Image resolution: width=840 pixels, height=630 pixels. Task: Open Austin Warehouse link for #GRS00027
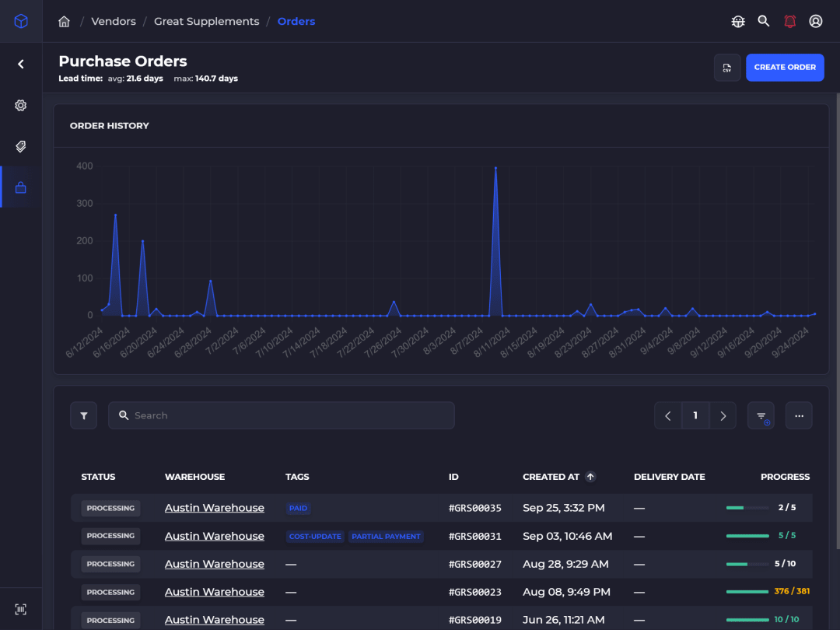[215, 564]
